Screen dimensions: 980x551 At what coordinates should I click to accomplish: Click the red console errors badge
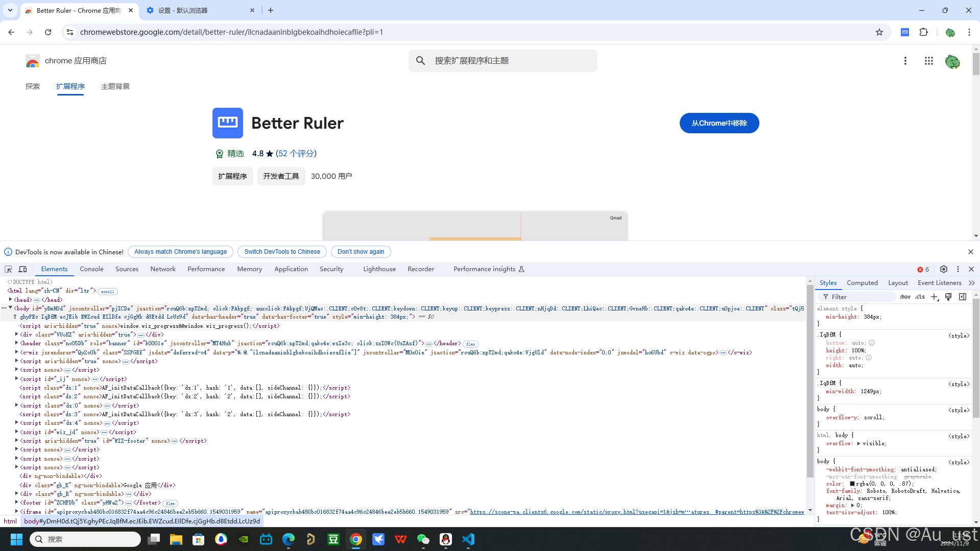pos(922,269)
